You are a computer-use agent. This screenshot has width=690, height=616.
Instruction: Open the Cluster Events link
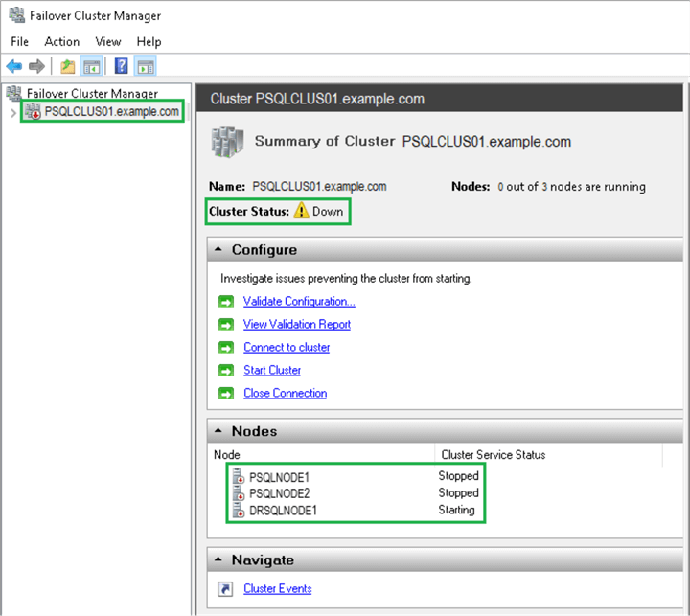click(277, 589)
